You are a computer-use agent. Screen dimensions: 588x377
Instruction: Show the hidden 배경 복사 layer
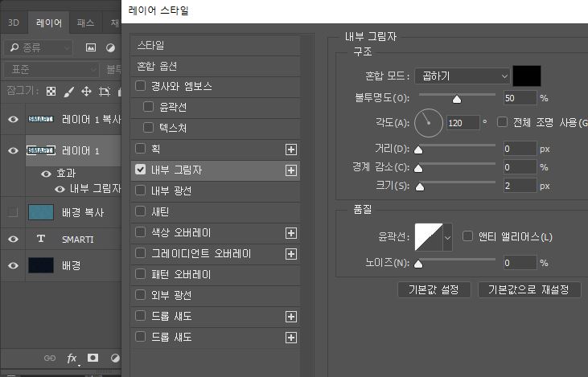(x=13, y=212)
